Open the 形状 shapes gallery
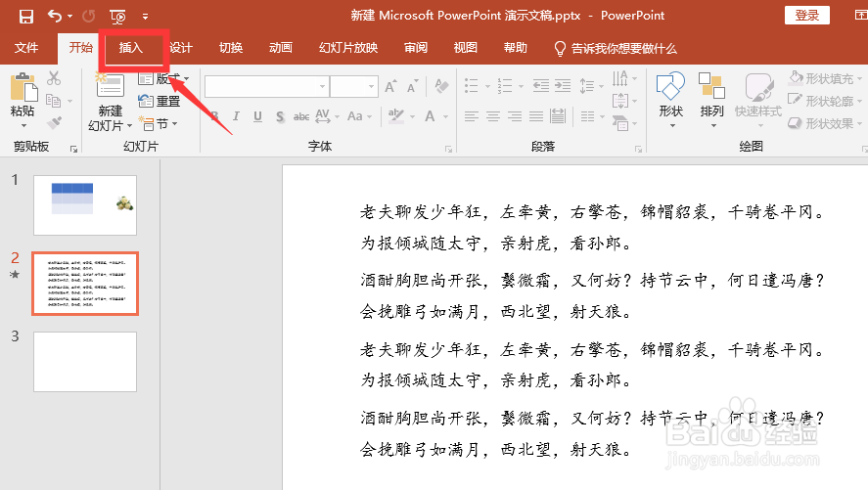The image size is (868, 490). [671, 100]
